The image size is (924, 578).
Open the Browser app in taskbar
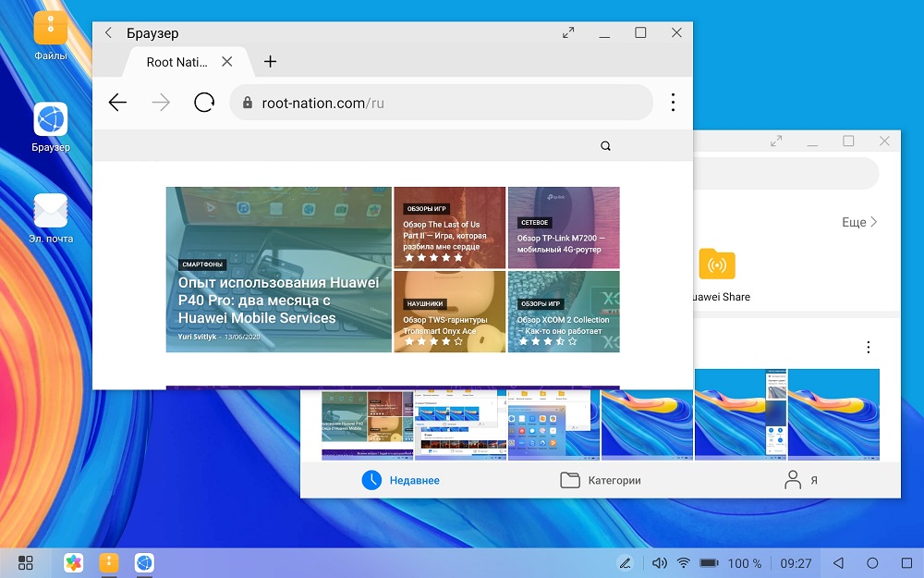(x=144, y=562)
